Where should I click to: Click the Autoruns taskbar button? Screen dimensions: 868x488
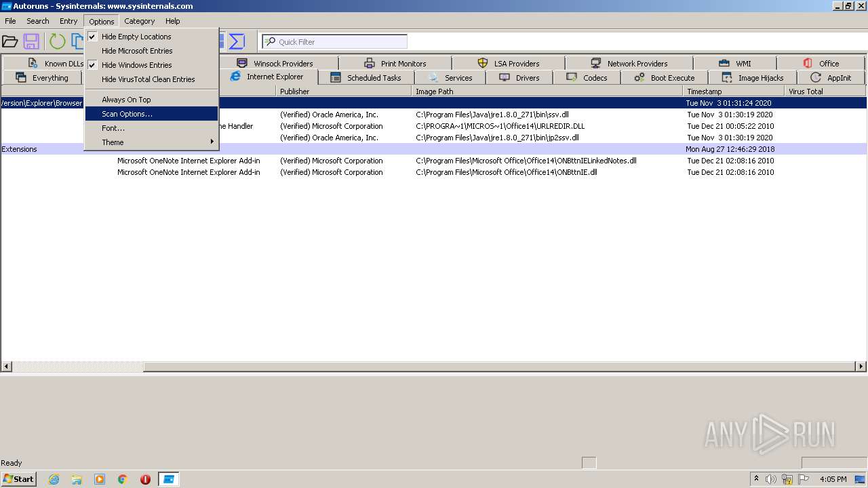[x=168, y=479]
